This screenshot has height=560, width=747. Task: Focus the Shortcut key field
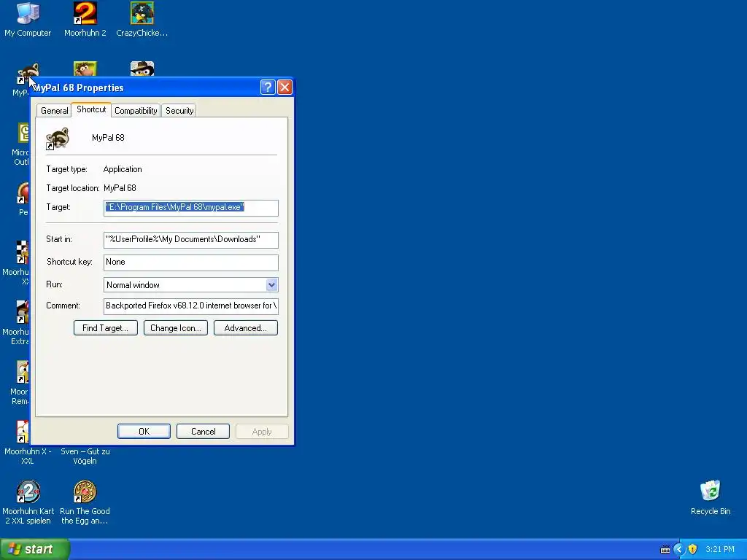pyautogui.click(x=191, y=262)
